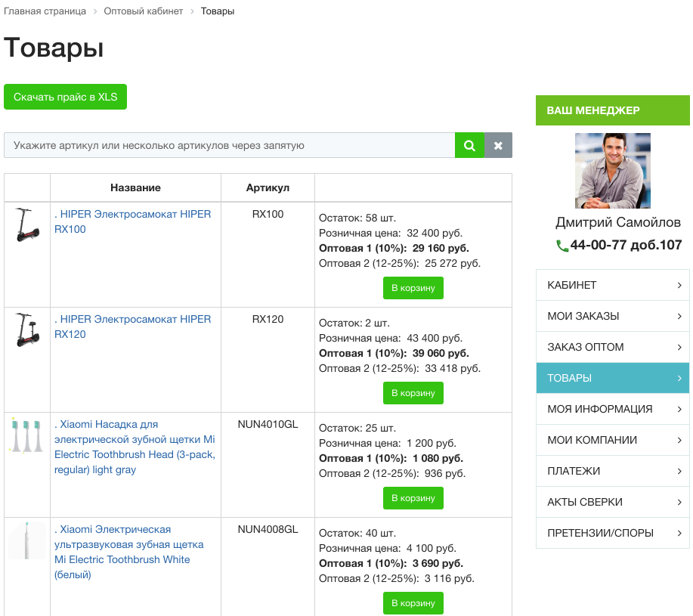693x616 pixels.
Task: Open МОИ ЗАКАЗЫ in sidebar
Action: tap(613, 316)
